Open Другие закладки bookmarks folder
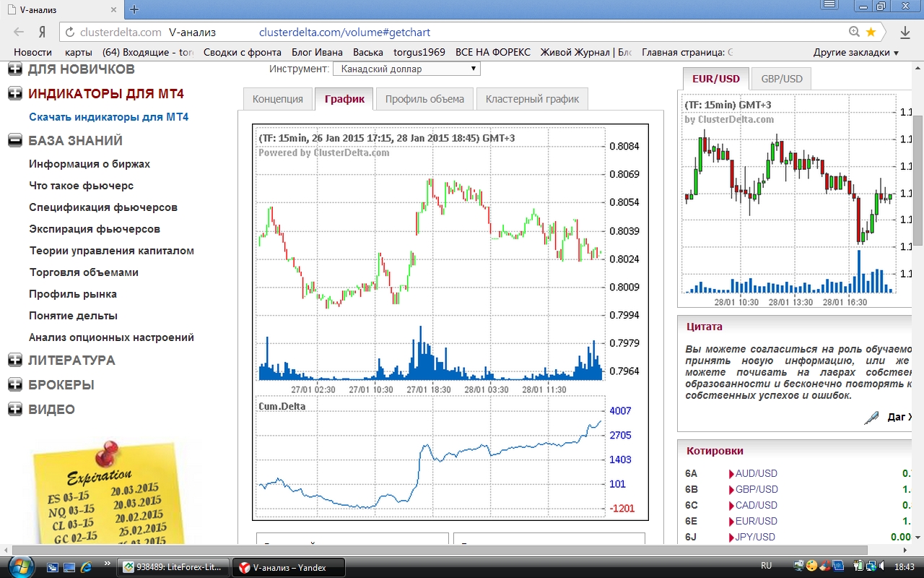 pos(855,52)
